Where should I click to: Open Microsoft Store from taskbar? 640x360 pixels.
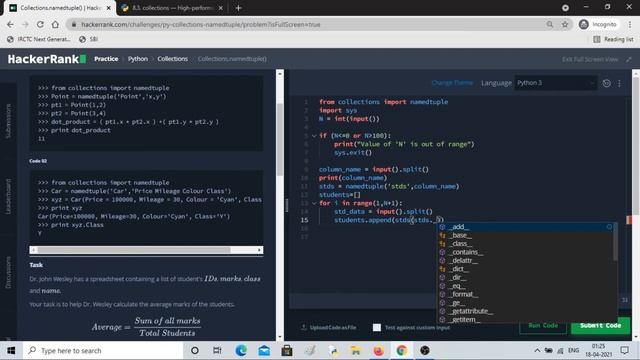pyautogui.click(x=287, y=350)
